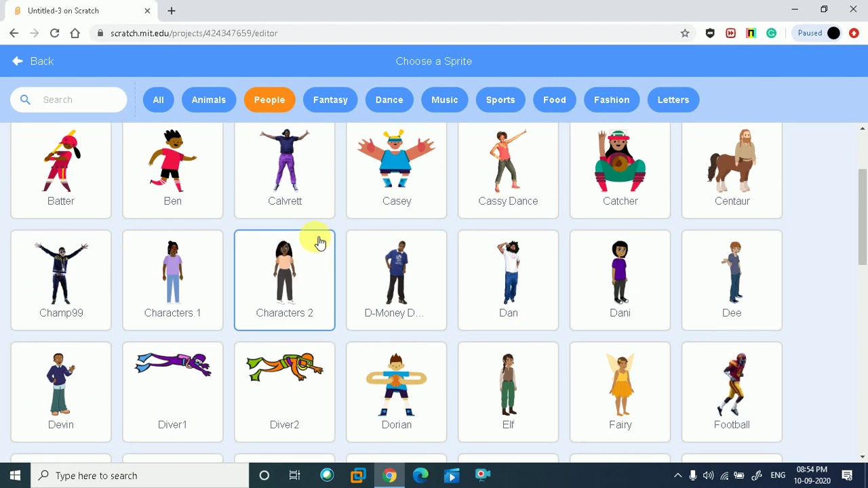This screenshot has width=868, height=488.
Task: Click the taskbar search box
Action: 140,475
